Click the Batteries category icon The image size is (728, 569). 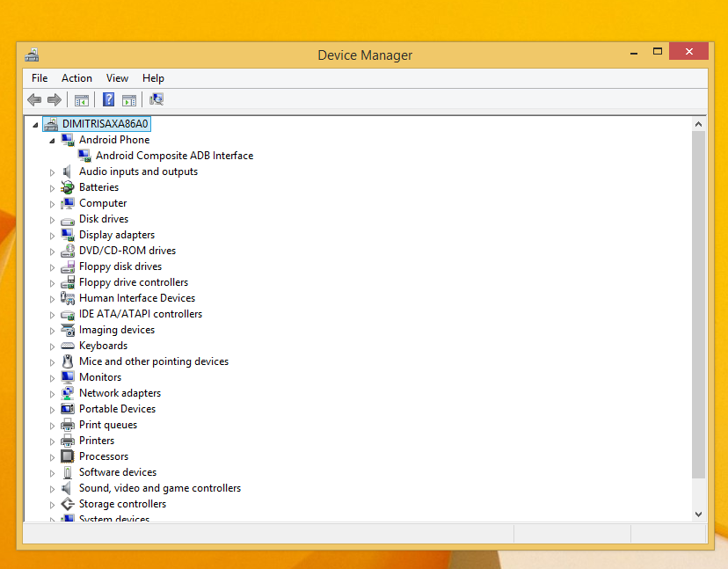click(x=68, y=187)
